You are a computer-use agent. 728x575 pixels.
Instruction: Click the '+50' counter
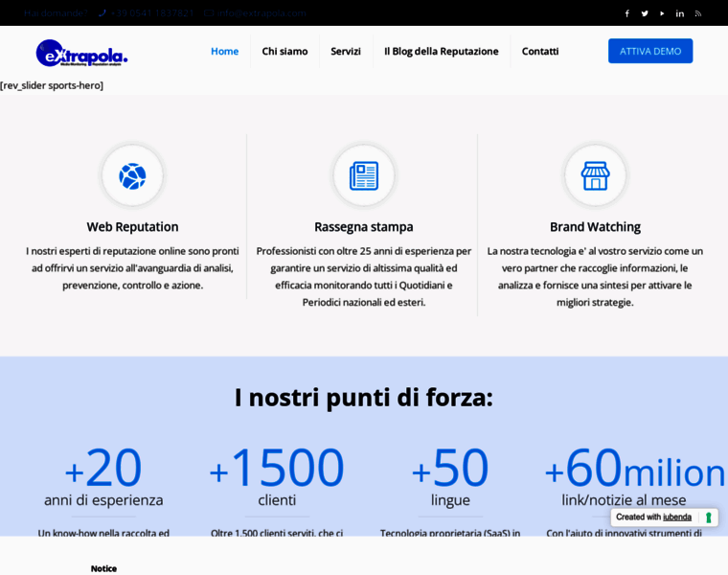pos(450,468)
